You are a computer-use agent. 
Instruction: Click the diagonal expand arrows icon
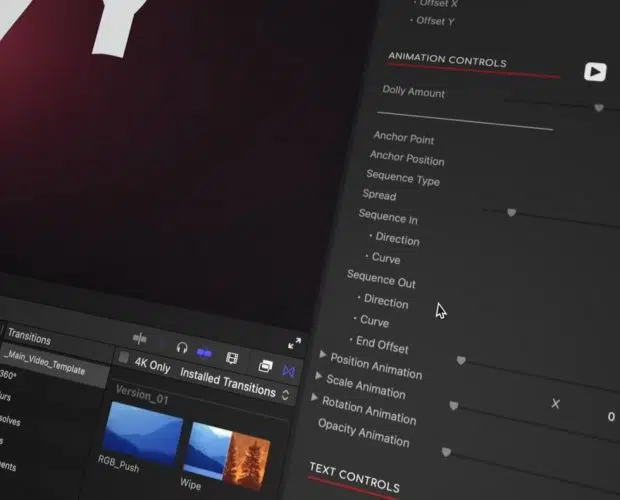click(295, 343)
